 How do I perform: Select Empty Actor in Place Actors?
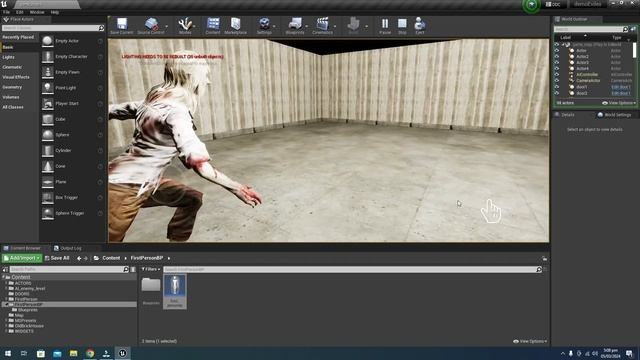point(72,41)
